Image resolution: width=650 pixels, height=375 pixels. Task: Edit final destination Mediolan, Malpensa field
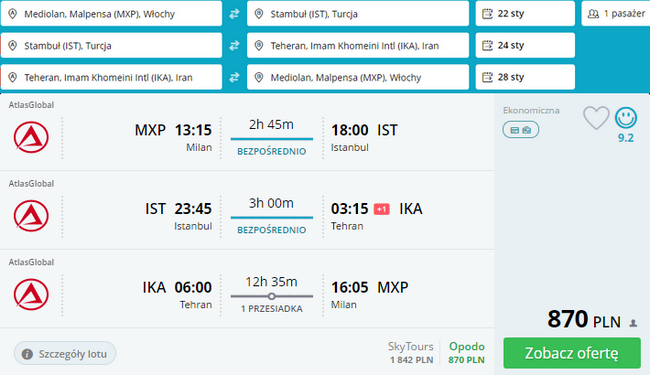(358, 77)
